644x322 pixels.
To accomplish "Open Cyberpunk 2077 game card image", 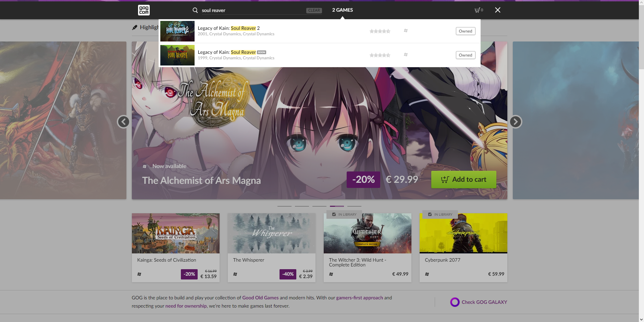I will click(x=463, y=233).
